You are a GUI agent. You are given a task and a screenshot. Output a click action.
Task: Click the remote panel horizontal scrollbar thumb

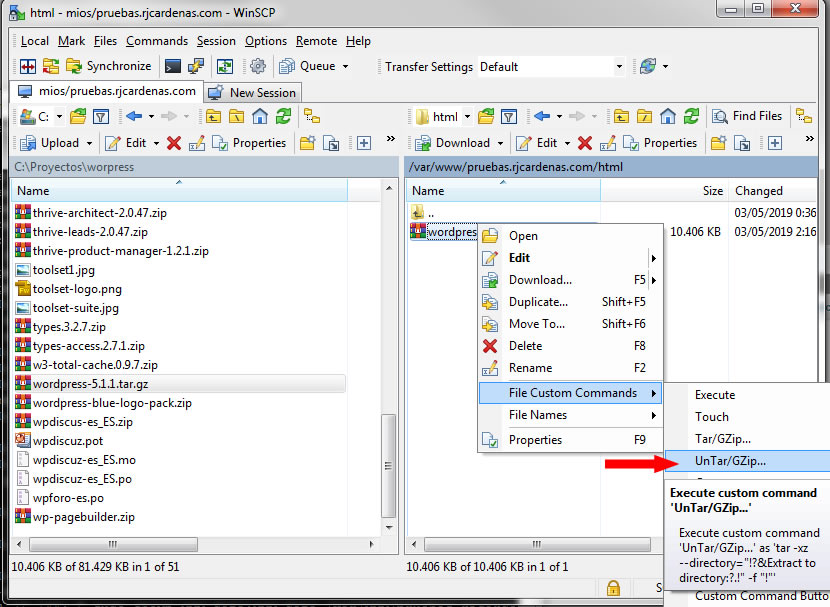click(537, 544)
